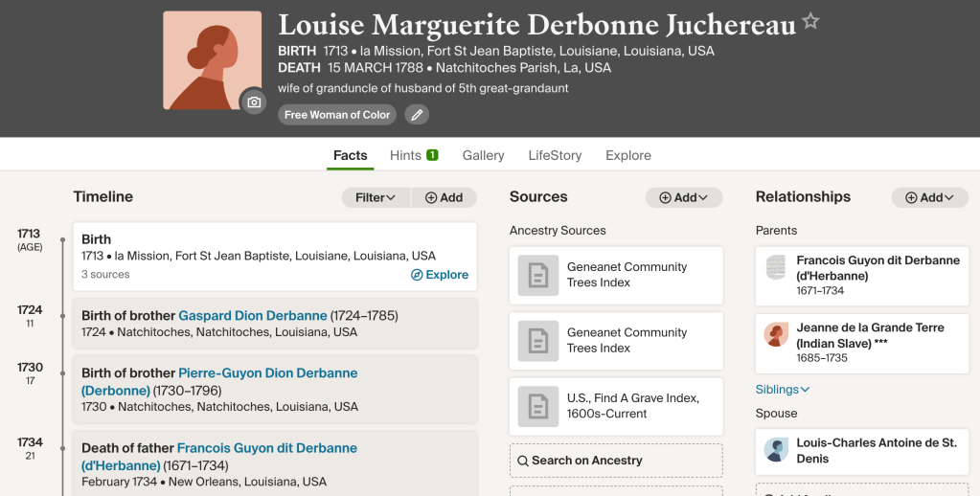Open the Relationships Add dropdown
Viewport: 980px width, 496px height.
(929, 197)
